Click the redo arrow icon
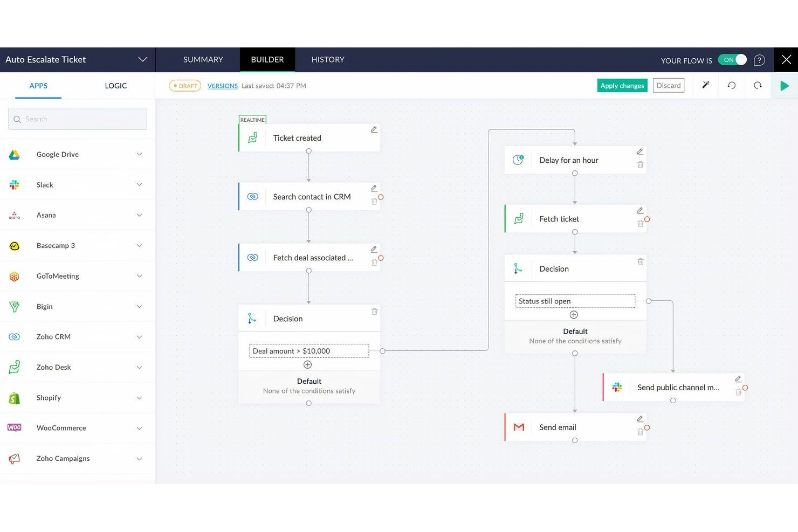The height and width of the screenshot is (532, 798). point(758,85)
